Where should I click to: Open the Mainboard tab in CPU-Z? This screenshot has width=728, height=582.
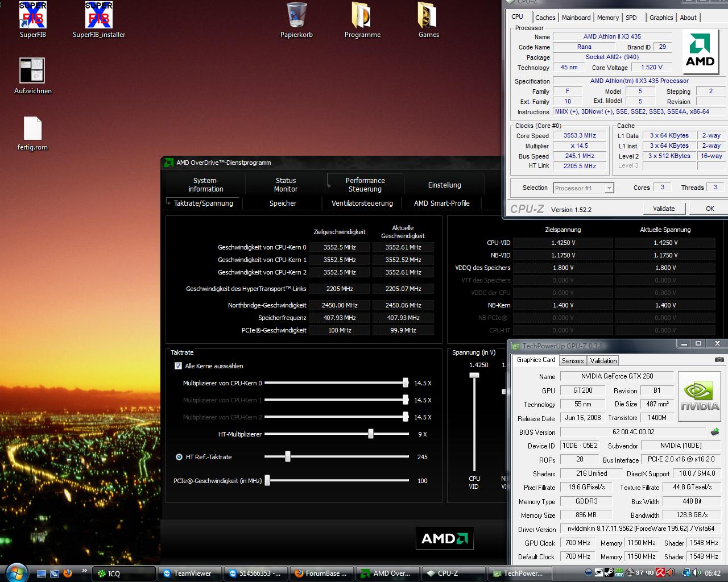pyautogui.click(x=576, y=18)
